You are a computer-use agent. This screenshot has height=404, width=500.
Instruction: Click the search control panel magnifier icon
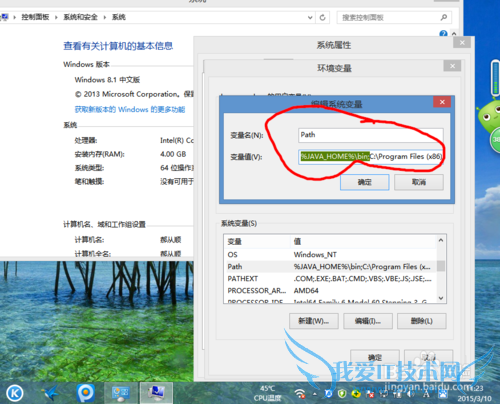[444, 17]
